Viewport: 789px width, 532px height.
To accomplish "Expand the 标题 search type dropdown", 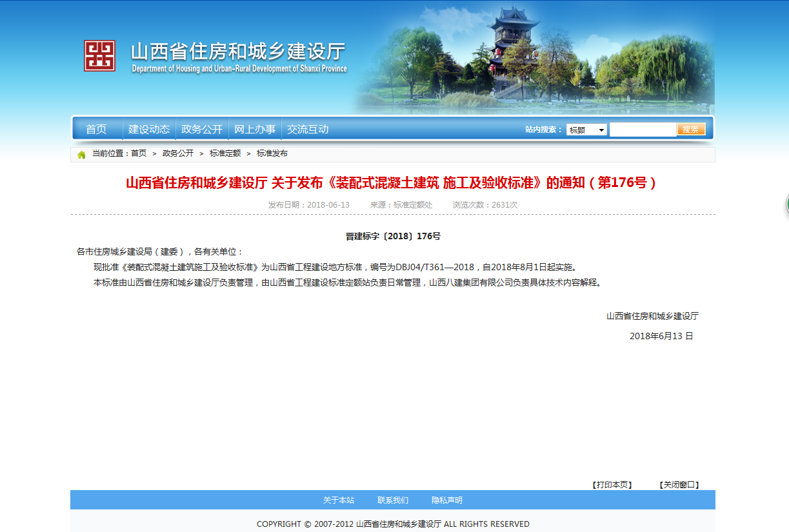I will click(586, 130).
